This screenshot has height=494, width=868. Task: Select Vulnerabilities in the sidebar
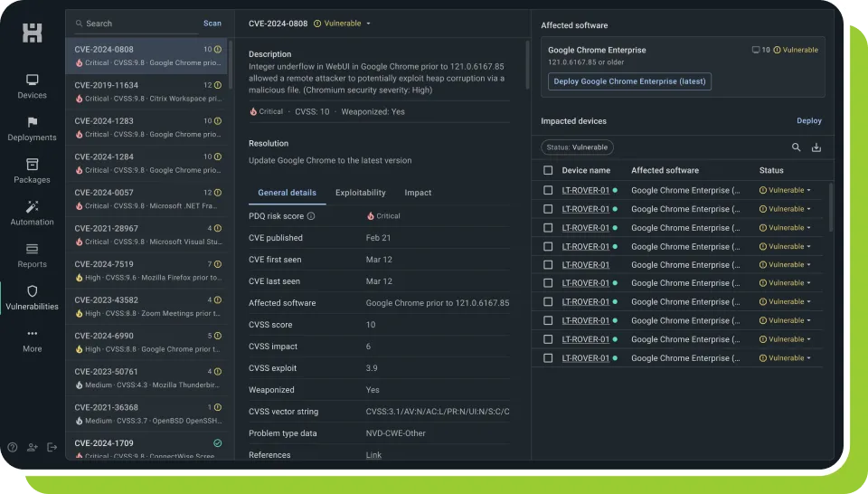coord(33,298)
